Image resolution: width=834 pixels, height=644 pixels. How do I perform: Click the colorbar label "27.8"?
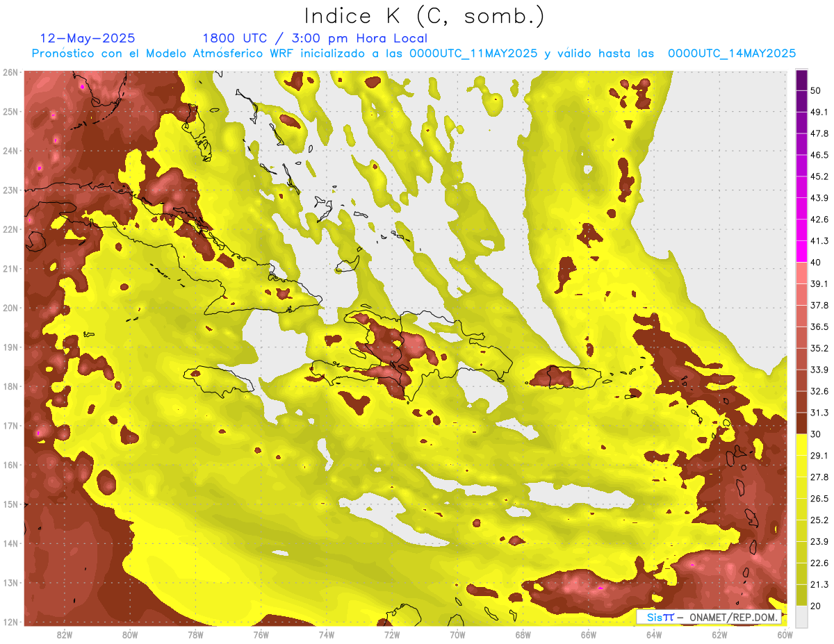[819, 477]
